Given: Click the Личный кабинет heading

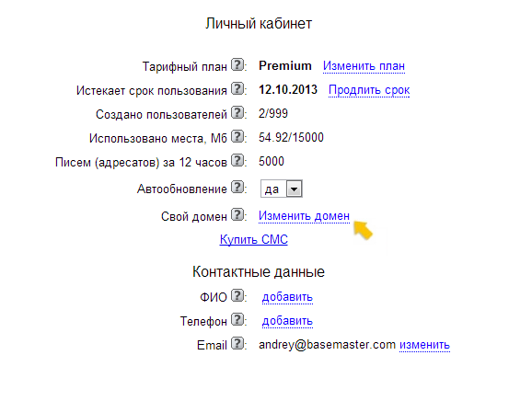Looking at the screenshot, I should [259, 24].
